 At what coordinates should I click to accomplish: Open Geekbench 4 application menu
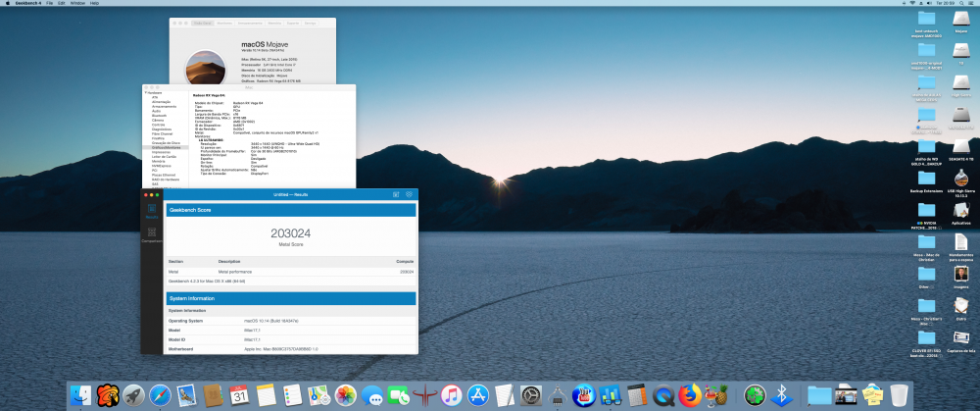28,3
